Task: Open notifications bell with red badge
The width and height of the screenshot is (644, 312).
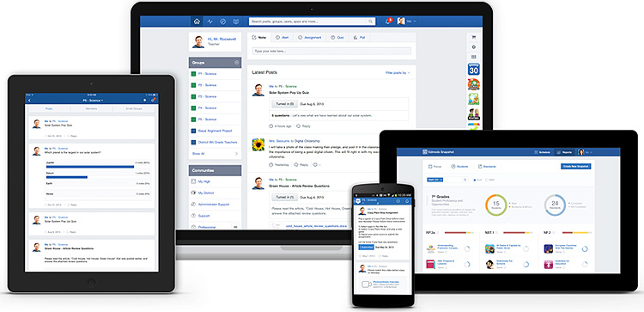Action: click(x=388, y=21)
